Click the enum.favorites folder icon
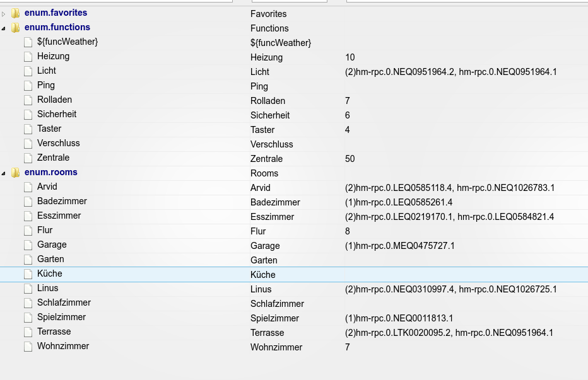This screenshot has width=588, height=380. 15,13
